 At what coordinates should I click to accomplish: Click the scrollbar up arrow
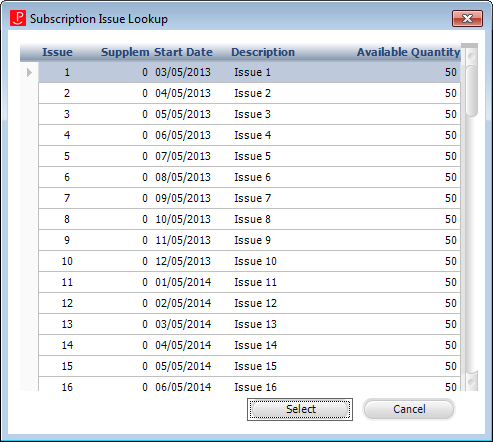click(471, 56)
